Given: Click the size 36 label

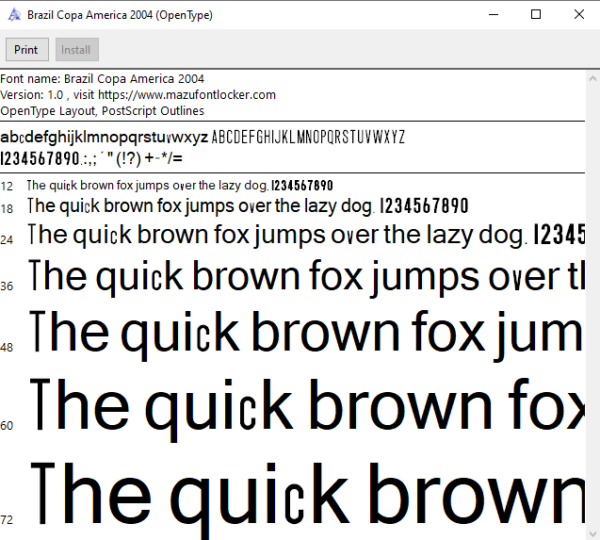Looking at the screenshot, I should [x=7, y=286].
